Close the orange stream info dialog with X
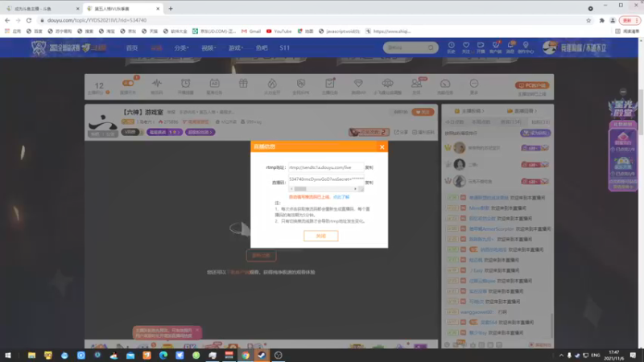This screenshot has width=644, height=362. pos(382,147)
